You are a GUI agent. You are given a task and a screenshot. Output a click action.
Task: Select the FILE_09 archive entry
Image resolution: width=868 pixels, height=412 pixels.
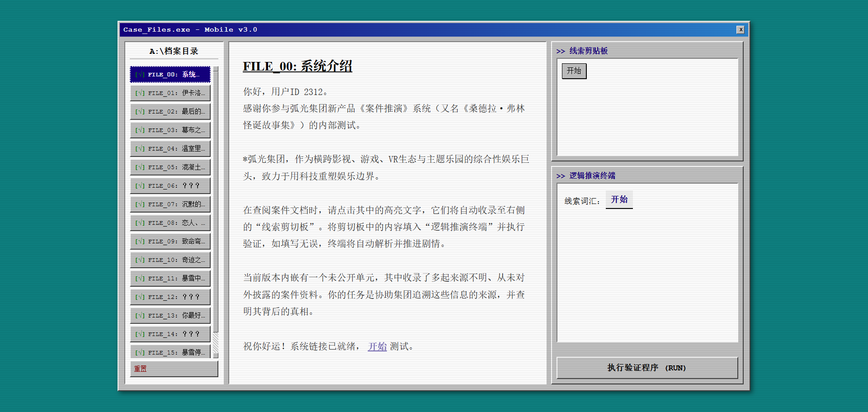[170, 242]
